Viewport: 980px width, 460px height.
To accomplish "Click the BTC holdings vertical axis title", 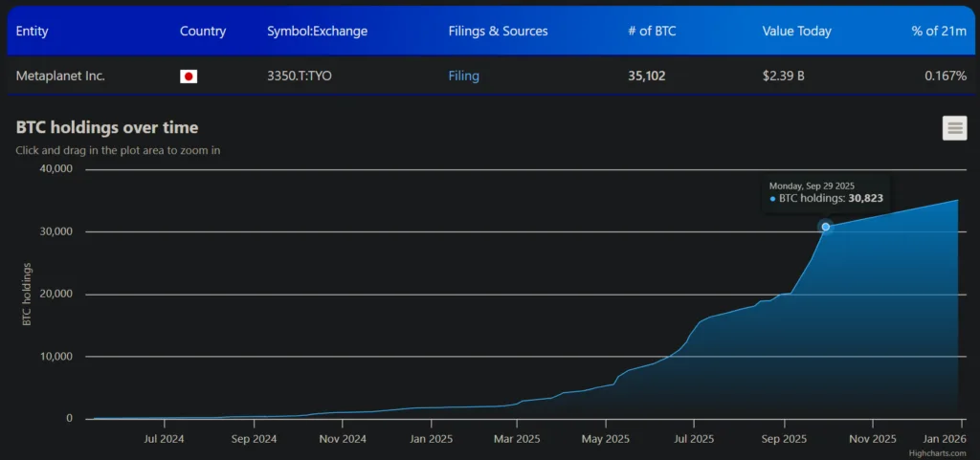I will [x=27, y=294].
